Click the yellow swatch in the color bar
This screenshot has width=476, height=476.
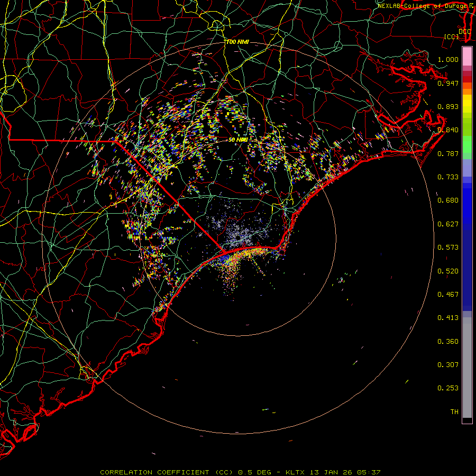[467, 104]
